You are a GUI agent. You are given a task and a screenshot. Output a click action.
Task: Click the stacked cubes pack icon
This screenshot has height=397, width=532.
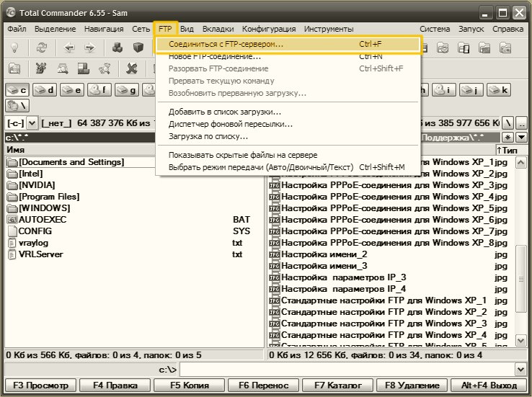coord(118,48)
